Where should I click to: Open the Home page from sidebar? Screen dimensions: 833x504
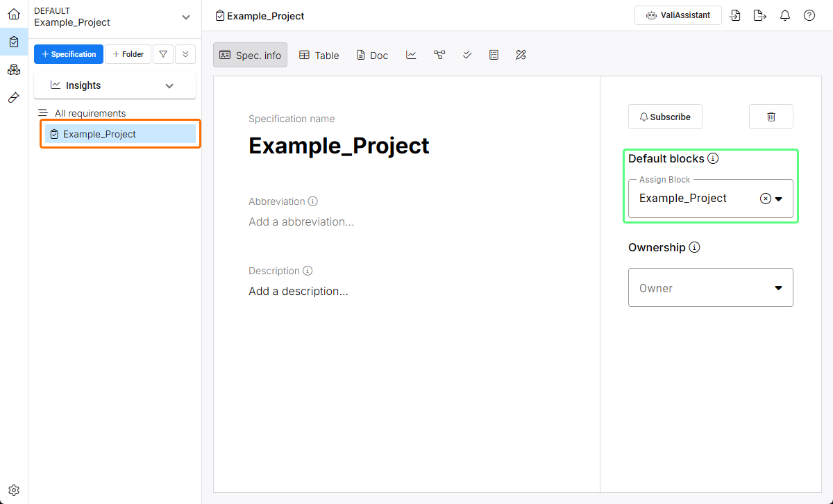click(x=14, y=14)
